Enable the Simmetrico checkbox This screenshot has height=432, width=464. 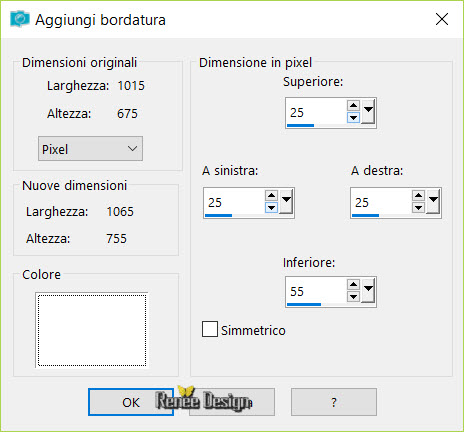(210, 329)
